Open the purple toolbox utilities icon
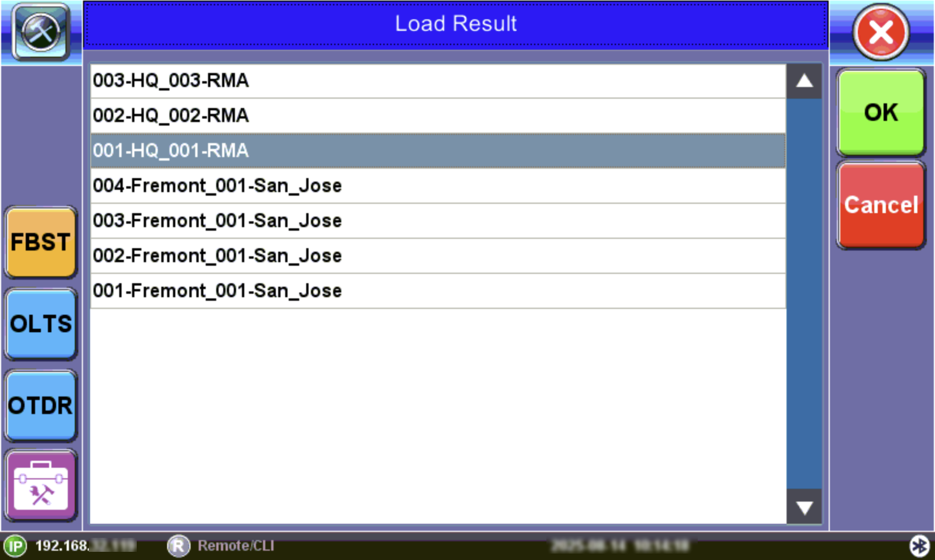Viewport: 935px width, 560px height. coord(41,486)
